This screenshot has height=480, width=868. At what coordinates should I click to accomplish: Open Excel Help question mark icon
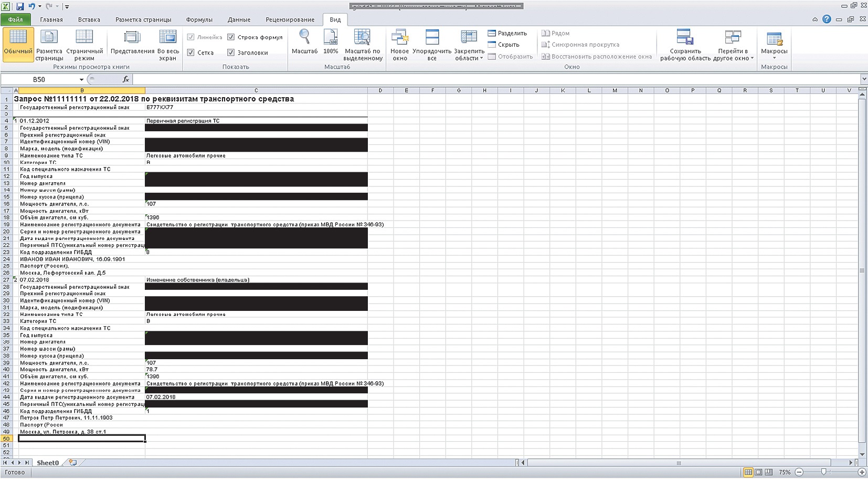(827, 19)
